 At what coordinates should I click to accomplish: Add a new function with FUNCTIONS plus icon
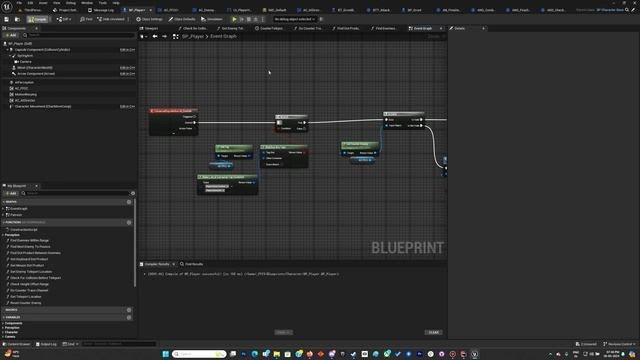pos(129,222)
